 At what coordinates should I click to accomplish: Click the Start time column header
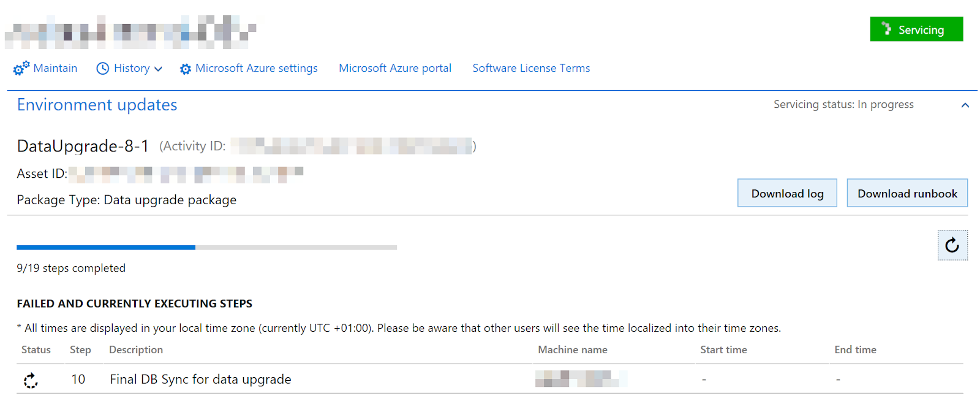[x=723, y=350]
